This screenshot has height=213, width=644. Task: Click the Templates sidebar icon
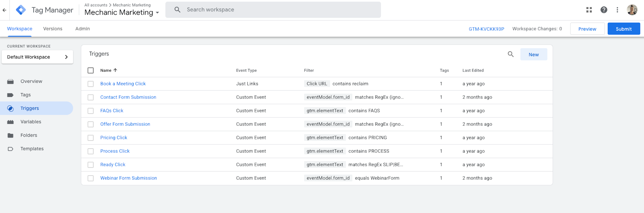tap(10, 149)
